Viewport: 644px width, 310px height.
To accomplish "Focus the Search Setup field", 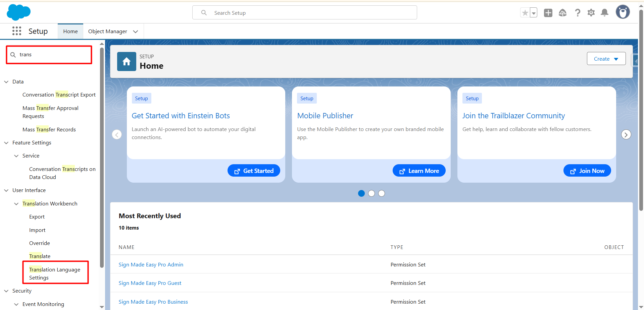I will tap(305, 13).
